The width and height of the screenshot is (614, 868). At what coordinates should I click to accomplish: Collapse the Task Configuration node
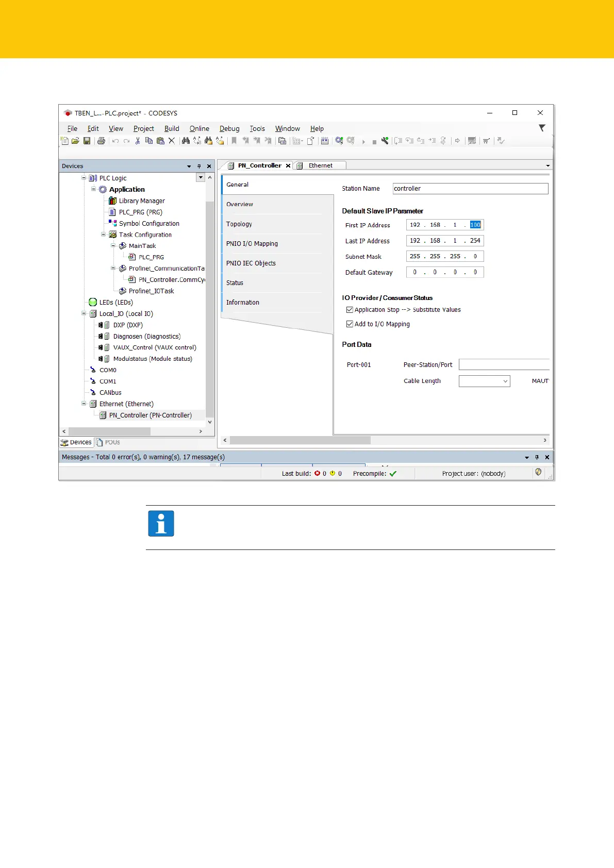(103, 235)
